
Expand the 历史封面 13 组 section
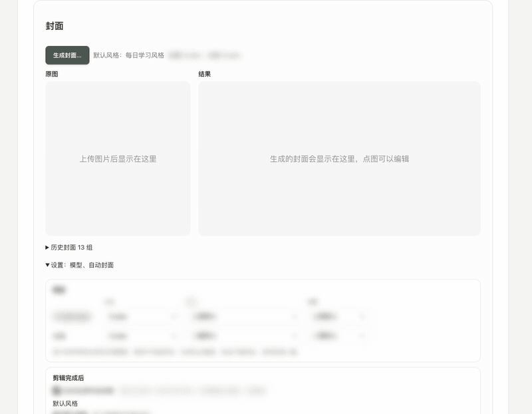coord(69,247)
